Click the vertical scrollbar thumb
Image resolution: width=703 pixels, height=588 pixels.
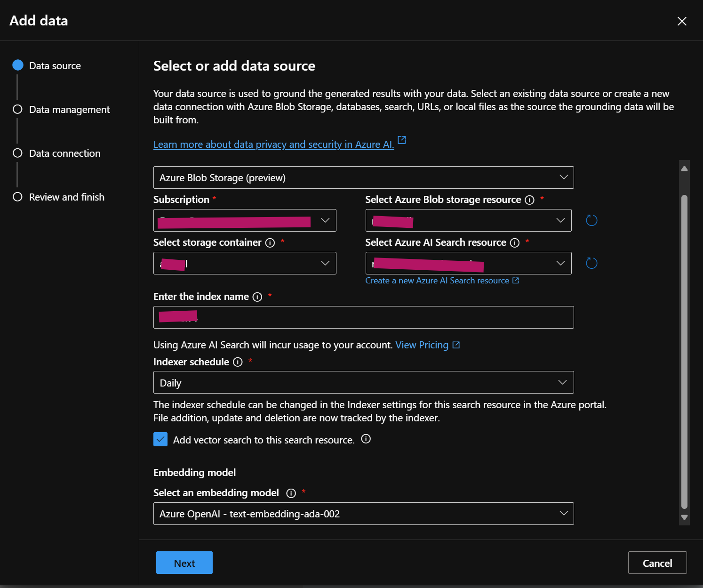[x=685, y=352]
